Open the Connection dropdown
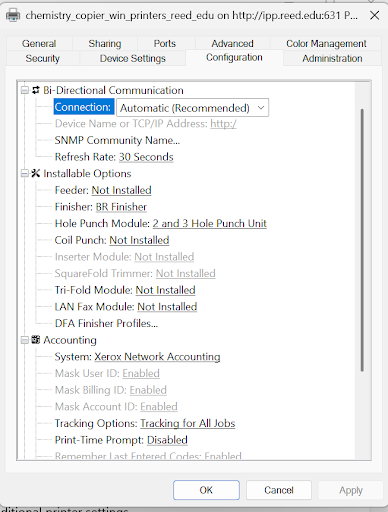The height and width of the screenshot is (512, 388). 192,108
